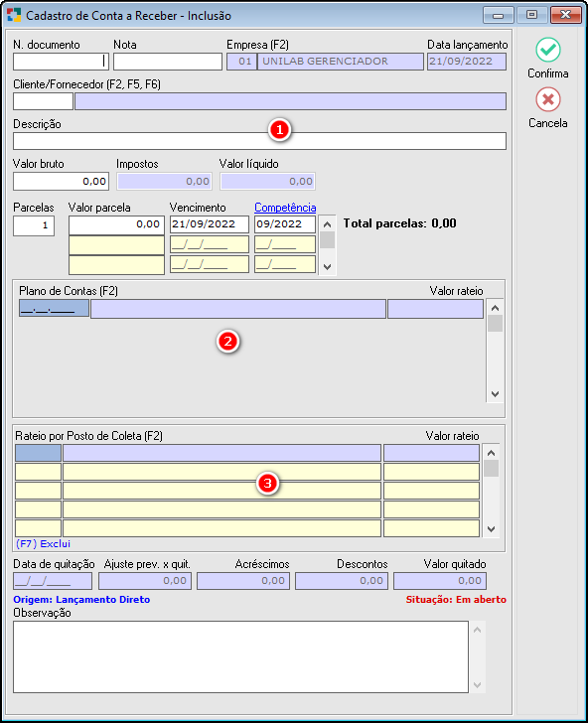Focus the N. documento field
588x723 pixels.
[x=61, y=62]
